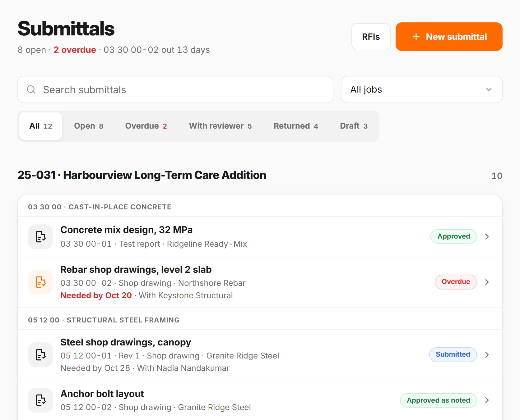The height and width of the screenshot is (420, 520).
Task: Switch to the Draft 3 tab
Action: pyautogui.click(x=354, y=126)
